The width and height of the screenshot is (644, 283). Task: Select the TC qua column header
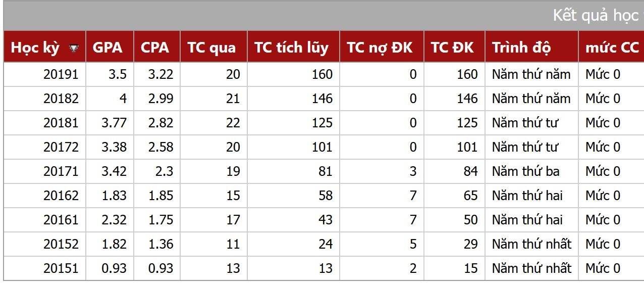pyautogui.click(x=211, y=48)
